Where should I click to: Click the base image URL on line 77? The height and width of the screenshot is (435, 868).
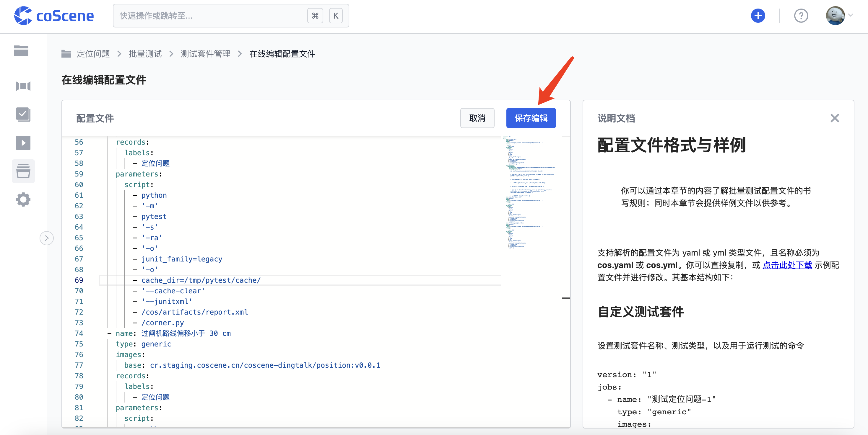(x=265, y=365)
